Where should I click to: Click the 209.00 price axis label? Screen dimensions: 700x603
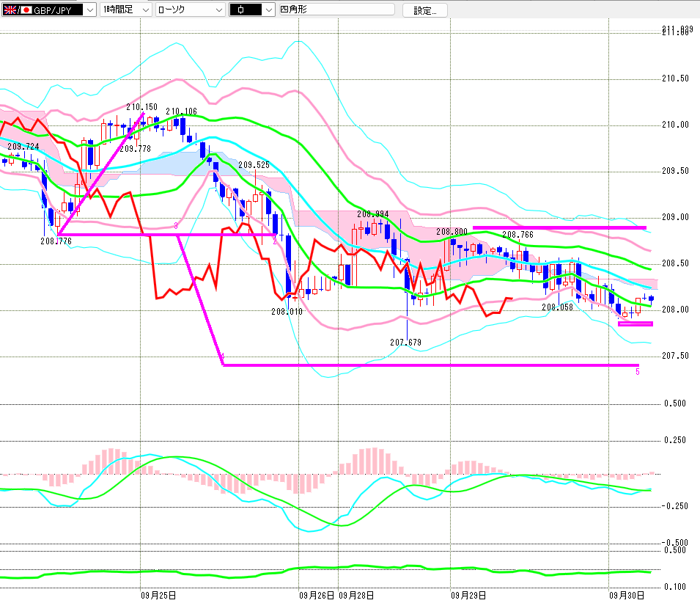(x=676, y=217)
